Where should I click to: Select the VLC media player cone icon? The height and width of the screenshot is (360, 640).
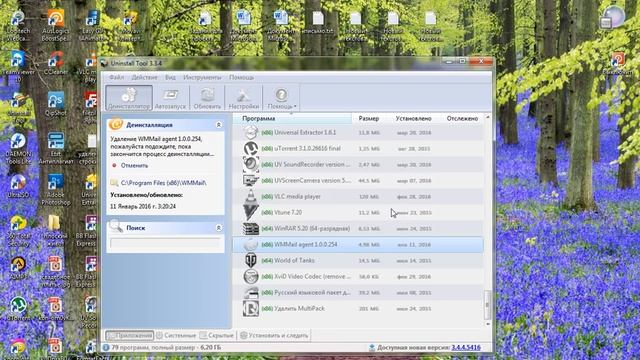pos(251,196)
